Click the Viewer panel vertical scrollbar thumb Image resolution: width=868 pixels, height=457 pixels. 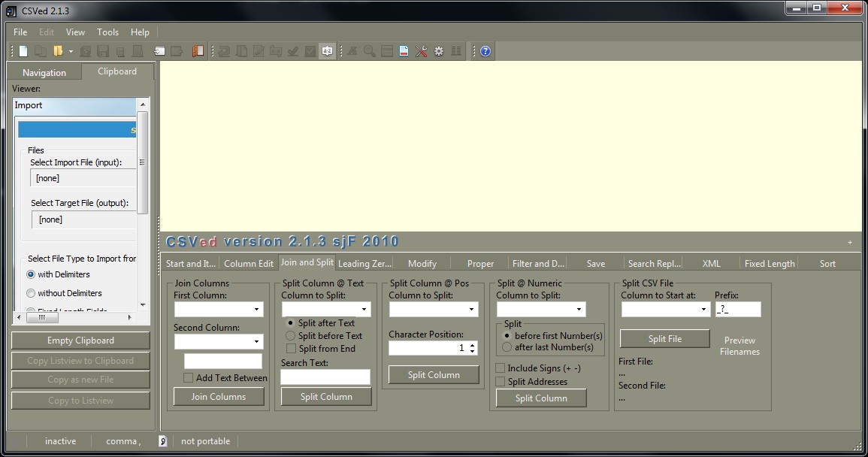point(142,162)
